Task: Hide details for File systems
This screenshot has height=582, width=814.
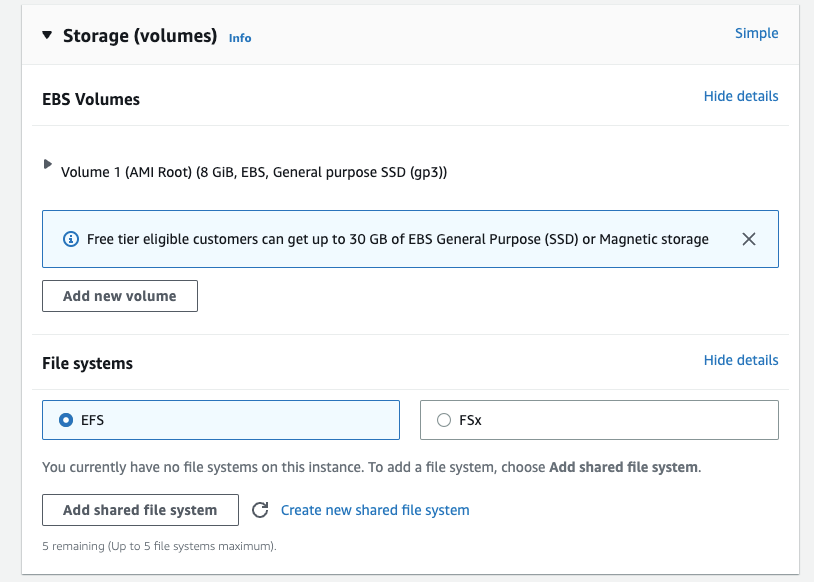Action: pyautogui.click(x=740, y=360)
